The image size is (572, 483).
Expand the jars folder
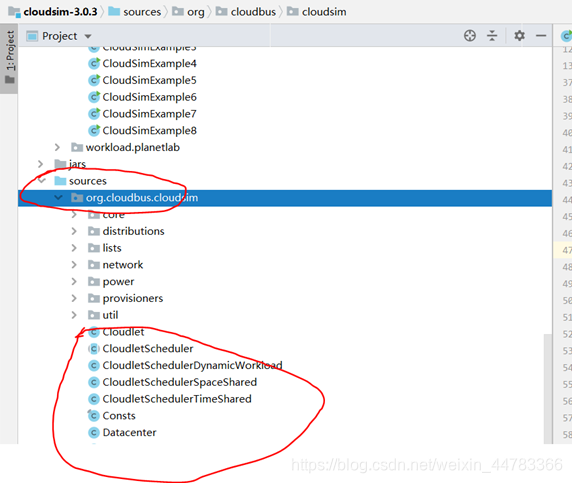(x=40, y=164)
